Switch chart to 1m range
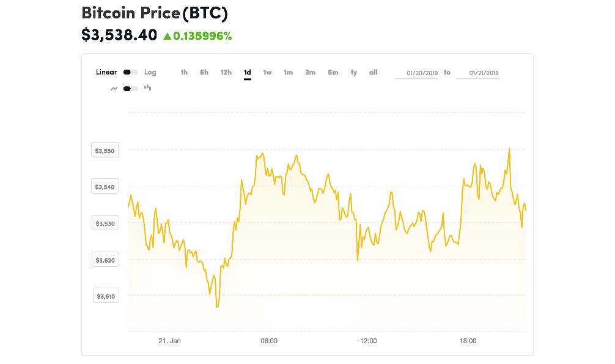The image size is (615, 364). tap(288, 73)
